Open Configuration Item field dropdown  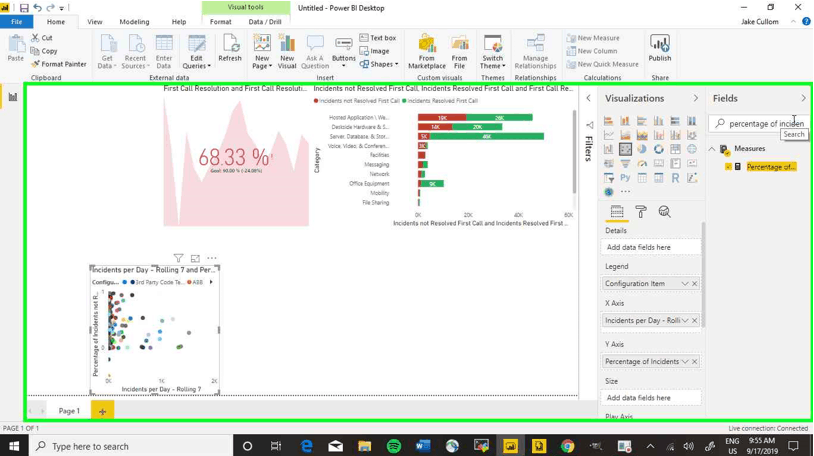pyautogui.click(x=685, y=284)
